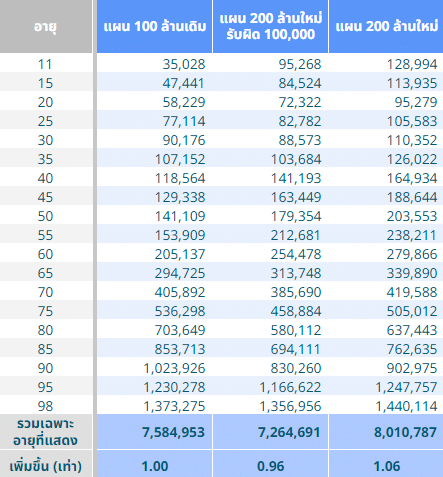Click the อายุ column header
The height and width of the screenshot is (477, 443).
click(x=46, y=26)
